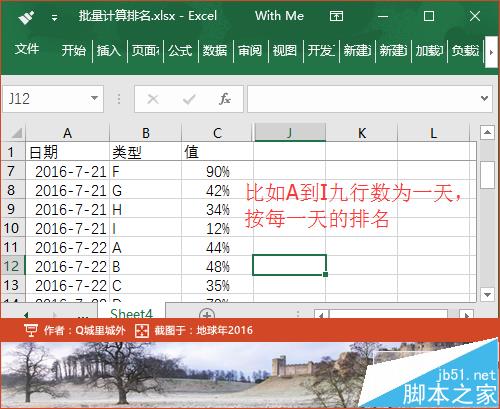
Task: Add new sheet with plus icon
Action: (207, 314)
